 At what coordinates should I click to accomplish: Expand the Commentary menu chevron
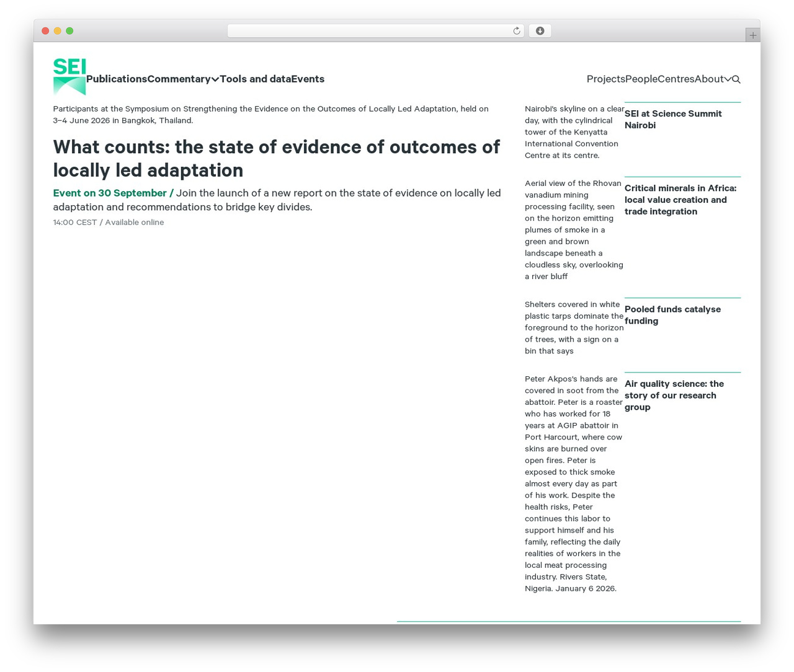tap(215, 79)
